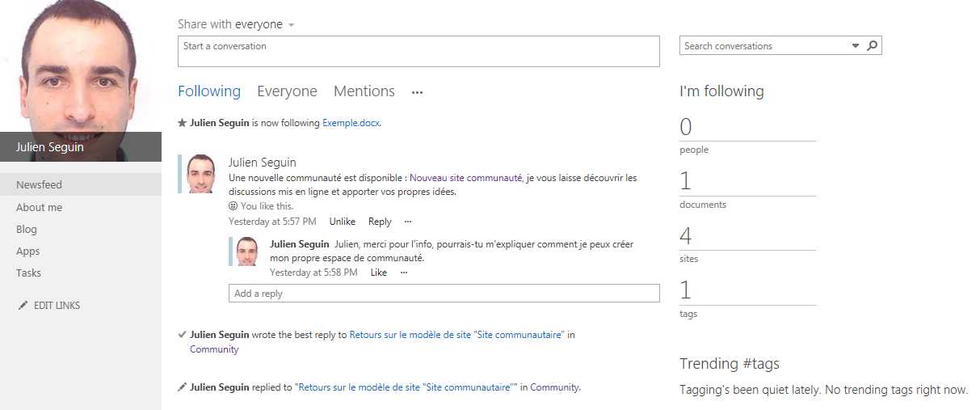Open ellipsis menu next to Mentions tab

[x=417, y=92]
